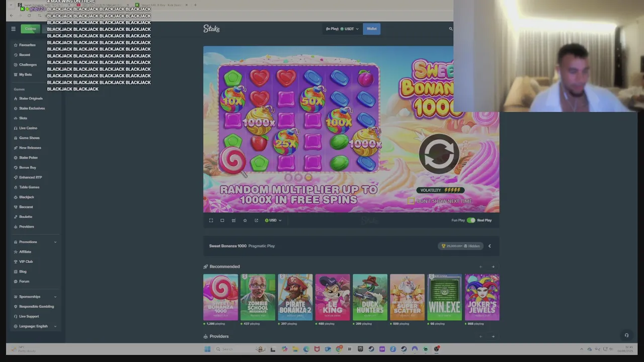Open Le King game thumbnail

[333, 297]
